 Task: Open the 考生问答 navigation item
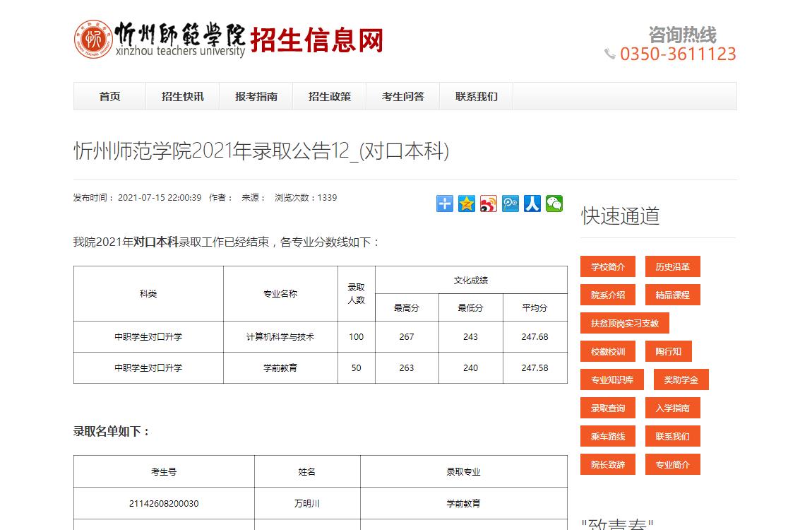402,97
